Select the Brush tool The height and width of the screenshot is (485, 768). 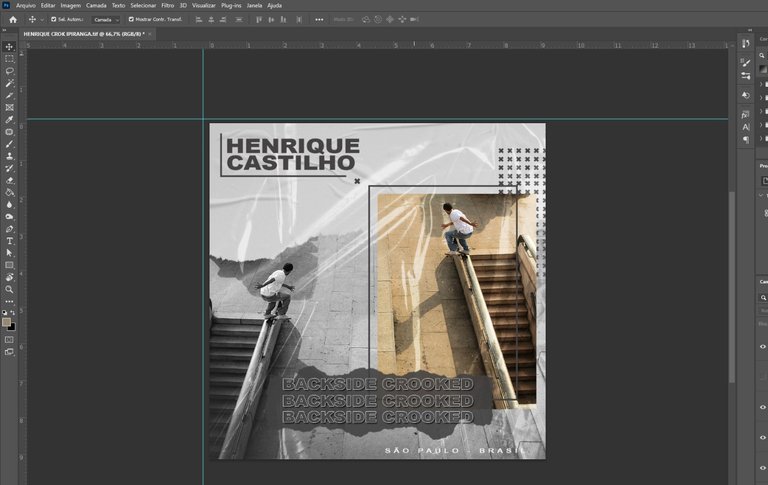tap(9, 144)
